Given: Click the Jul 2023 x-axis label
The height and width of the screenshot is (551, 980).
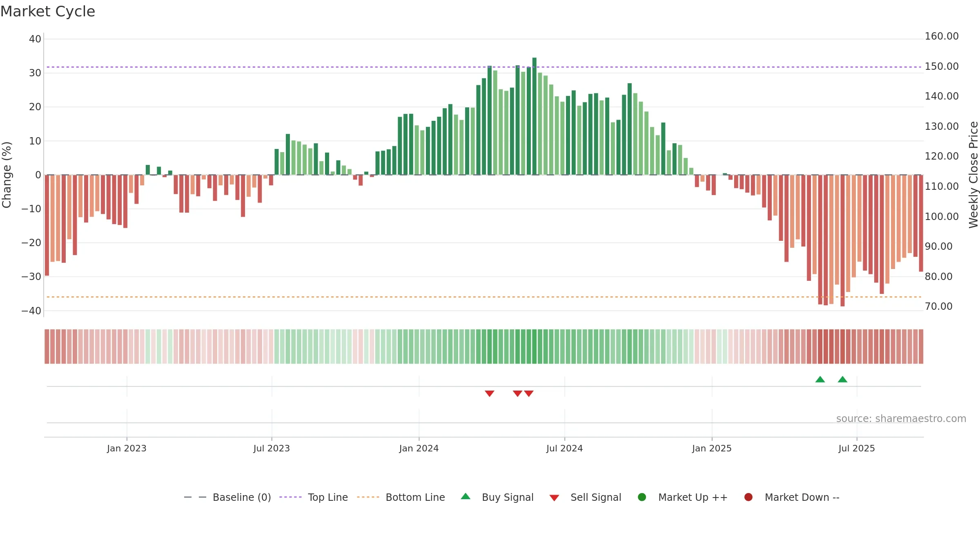Looking at the screenshot, I should pyautogui.click(x=272, y=449).
